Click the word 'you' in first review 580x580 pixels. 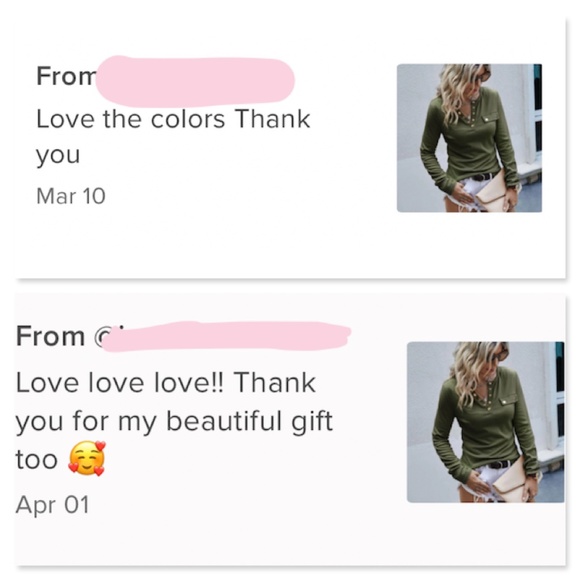coord(58,156)
